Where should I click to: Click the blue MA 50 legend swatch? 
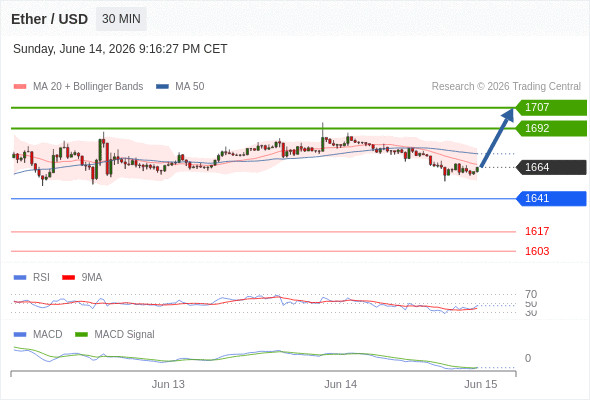[x=162, y=87]
